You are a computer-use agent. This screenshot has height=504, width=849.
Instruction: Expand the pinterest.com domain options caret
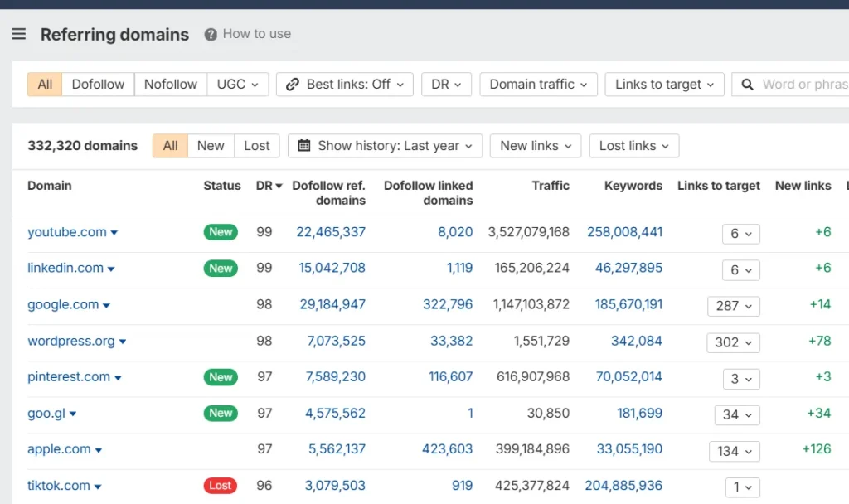(118, 378)
